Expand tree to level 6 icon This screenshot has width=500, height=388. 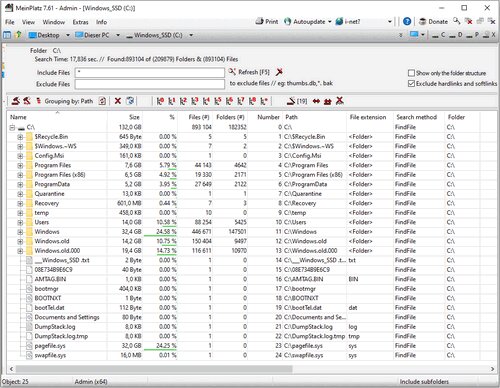click(x=229, y=101)
